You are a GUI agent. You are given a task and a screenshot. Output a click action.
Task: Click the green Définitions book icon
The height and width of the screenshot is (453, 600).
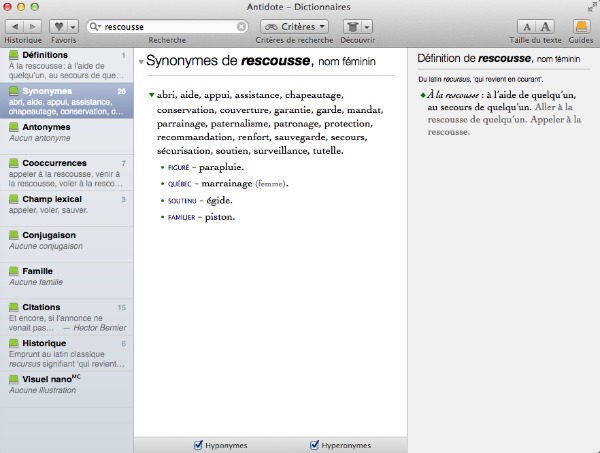tap(14, 55)
